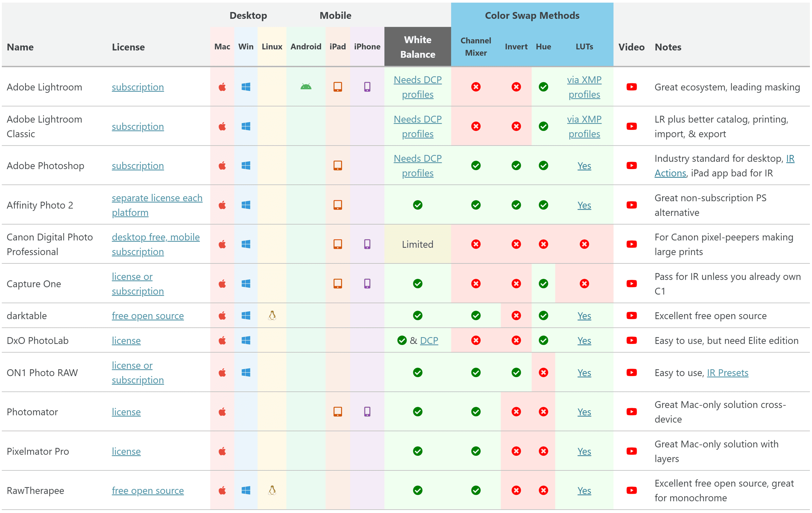Open the RawTherapee YouTube video

pyautogui.click(x=631, y=490)
